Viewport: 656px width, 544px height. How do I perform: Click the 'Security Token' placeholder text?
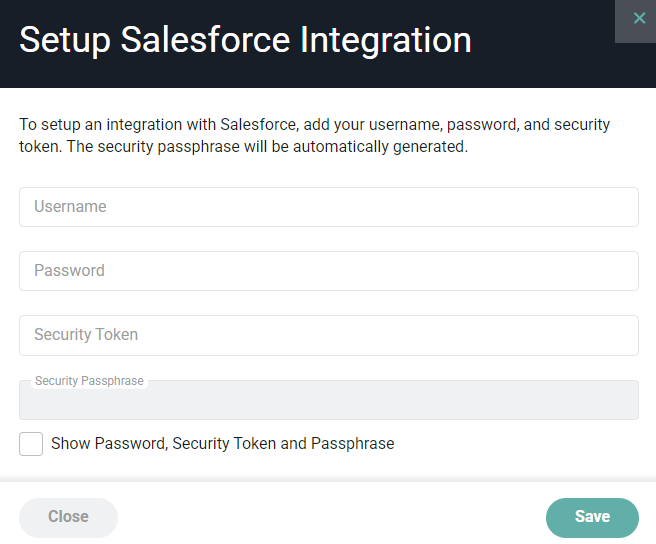(86, 335)
